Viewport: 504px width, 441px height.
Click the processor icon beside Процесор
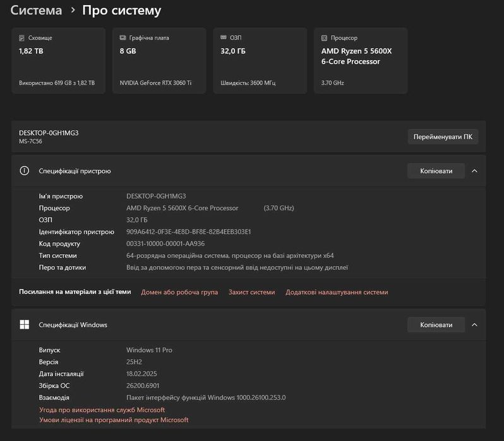click(x=324, y=38)
